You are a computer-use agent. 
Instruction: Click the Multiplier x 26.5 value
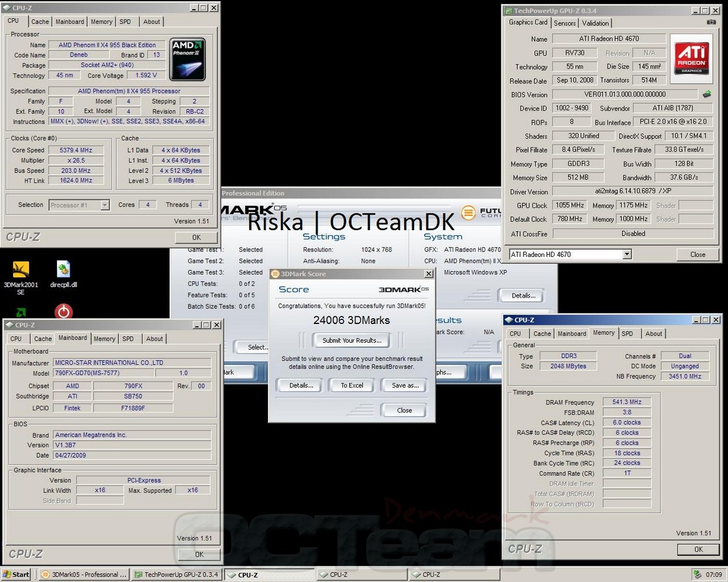pyautogui.click(x=76, y=160)
